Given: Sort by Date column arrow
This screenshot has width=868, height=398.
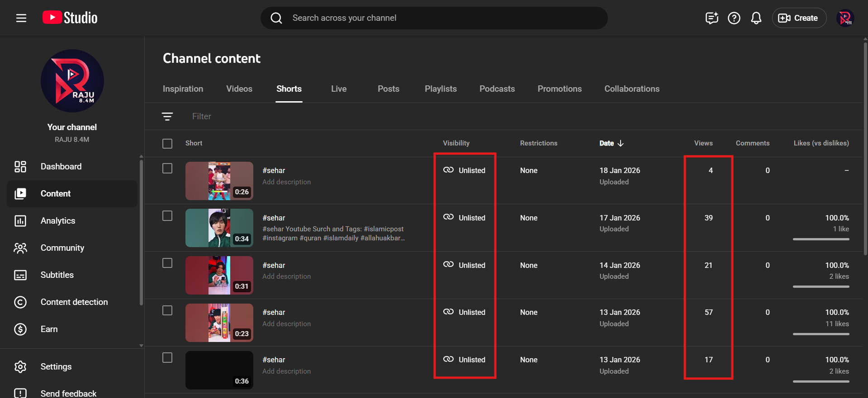Looking at the screenshot, I should pyautogui.click(x=621, y=143).
